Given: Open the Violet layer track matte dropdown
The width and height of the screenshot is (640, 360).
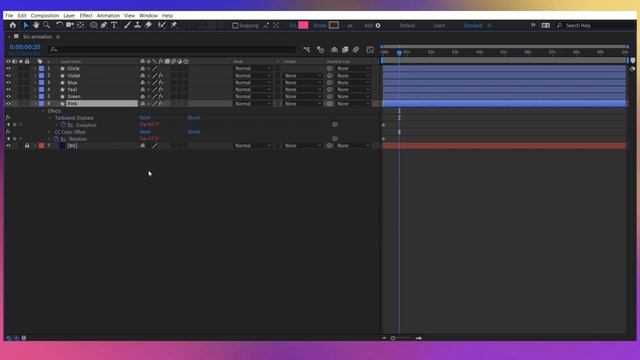Looking at the screenshot, I should coord(303,76).
